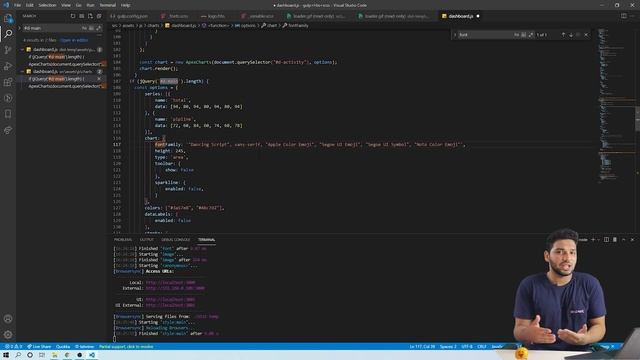Open the Accounts icon in activity bar
Screen dimensions: 640x360
(x=8, y=318)
